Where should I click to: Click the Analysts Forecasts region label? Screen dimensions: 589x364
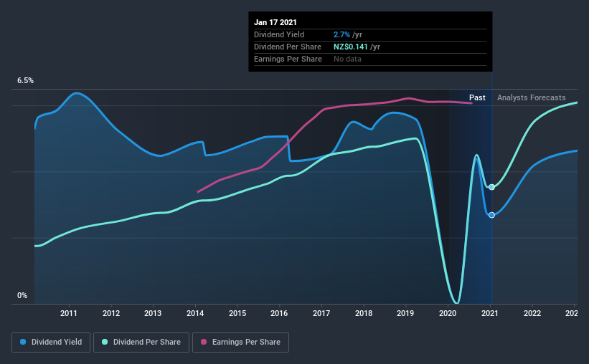[531, 97]
